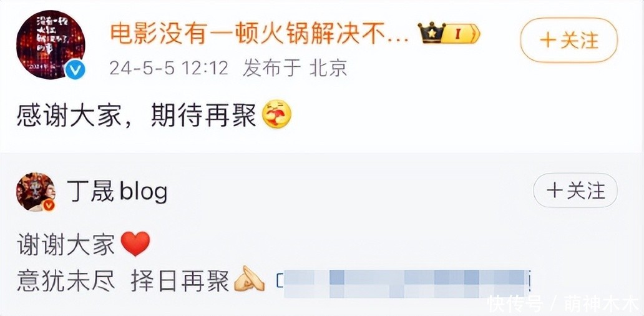
Task: Click the red heart emoji
Action: [x=136, y=244]
